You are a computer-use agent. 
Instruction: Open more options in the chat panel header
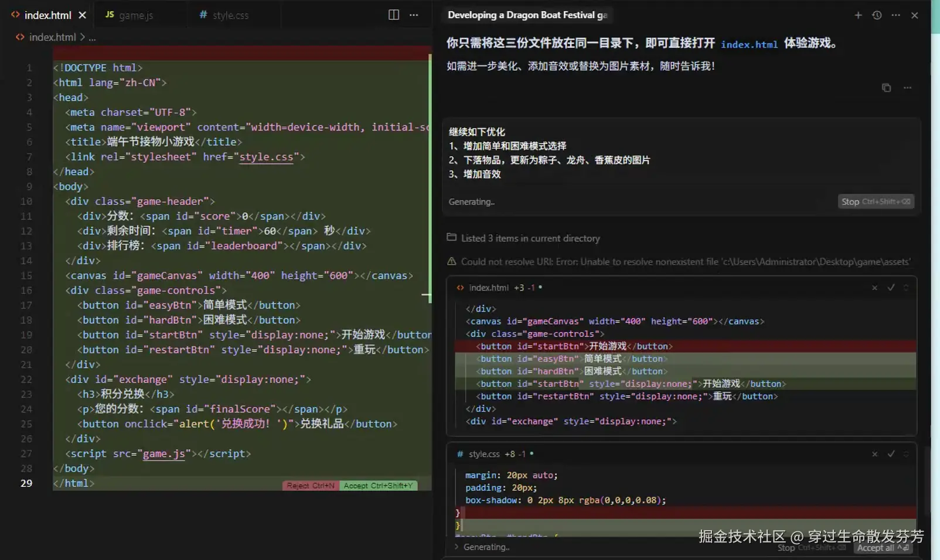point(895,15)
